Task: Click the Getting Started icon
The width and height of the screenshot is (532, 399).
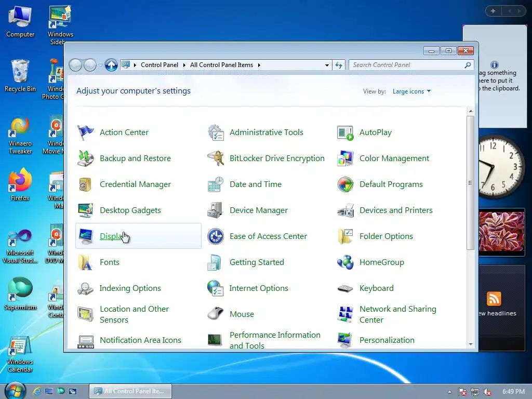Action: [216, 262]
